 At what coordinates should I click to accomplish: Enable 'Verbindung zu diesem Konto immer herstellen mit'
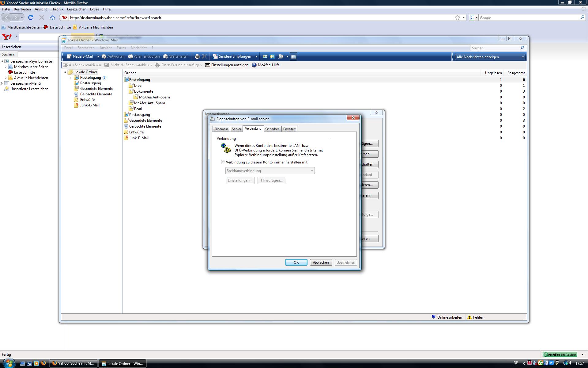click(x=223, y=162)
